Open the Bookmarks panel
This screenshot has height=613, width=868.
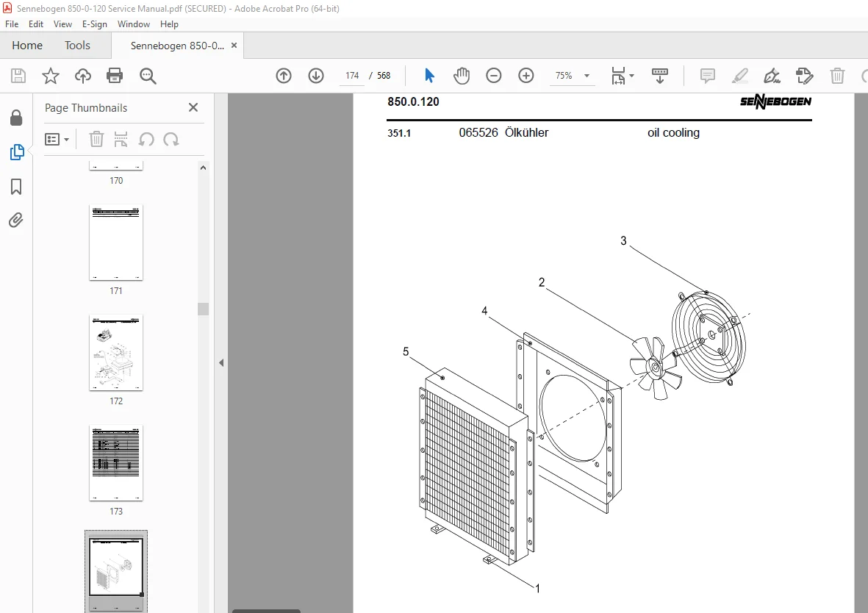[x=16, y=187]
